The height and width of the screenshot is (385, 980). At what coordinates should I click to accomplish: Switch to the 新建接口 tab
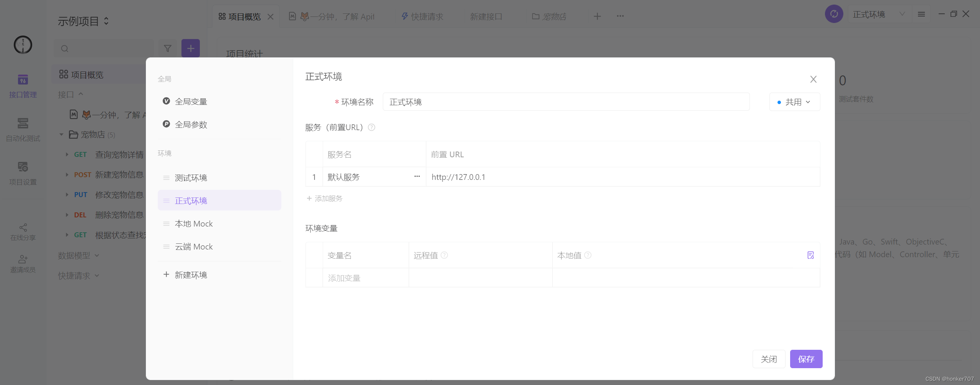[485, 16]
